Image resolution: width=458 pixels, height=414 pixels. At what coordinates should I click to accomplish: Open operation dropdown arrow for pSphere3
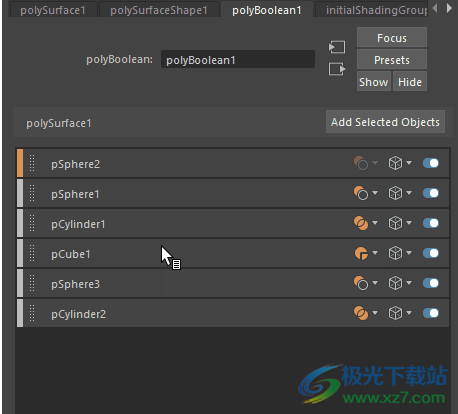click(375, 283)
